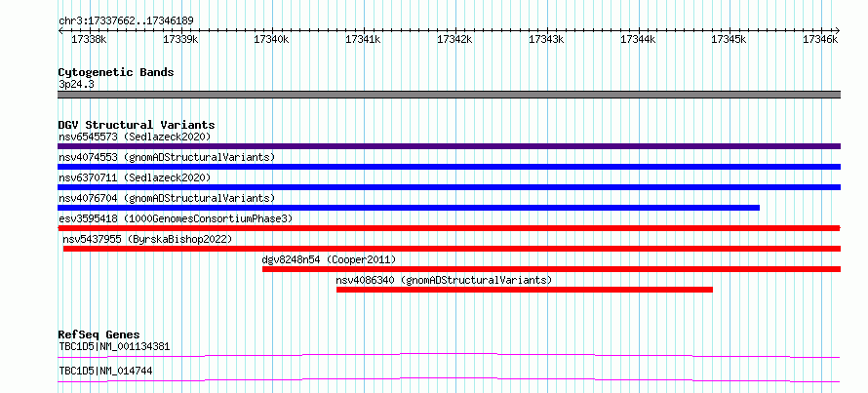868x393 pixels.
Task: Click the 17343k ruler tick label
Action: (x=547, y=39)
